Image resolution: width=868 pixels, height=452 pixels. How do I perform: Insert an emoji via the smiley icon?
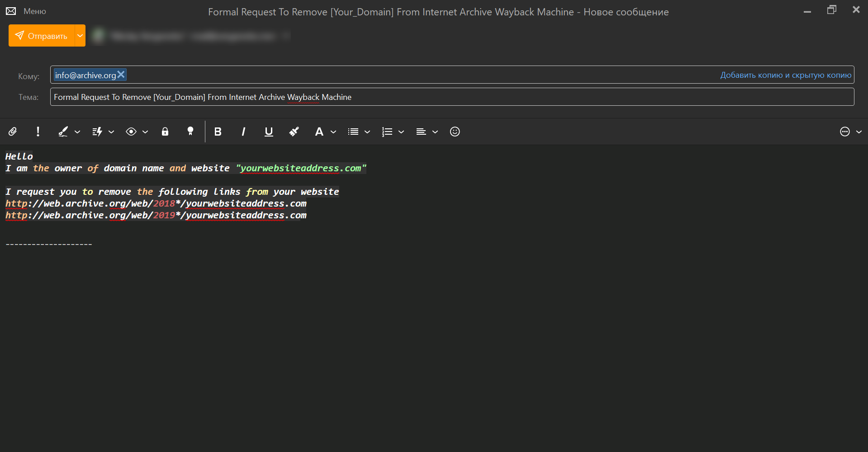coord(455,132)
